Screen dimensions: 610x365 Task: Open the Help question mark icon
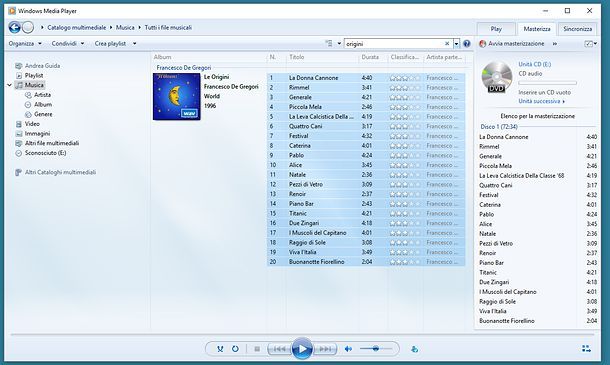pos(466,44)
